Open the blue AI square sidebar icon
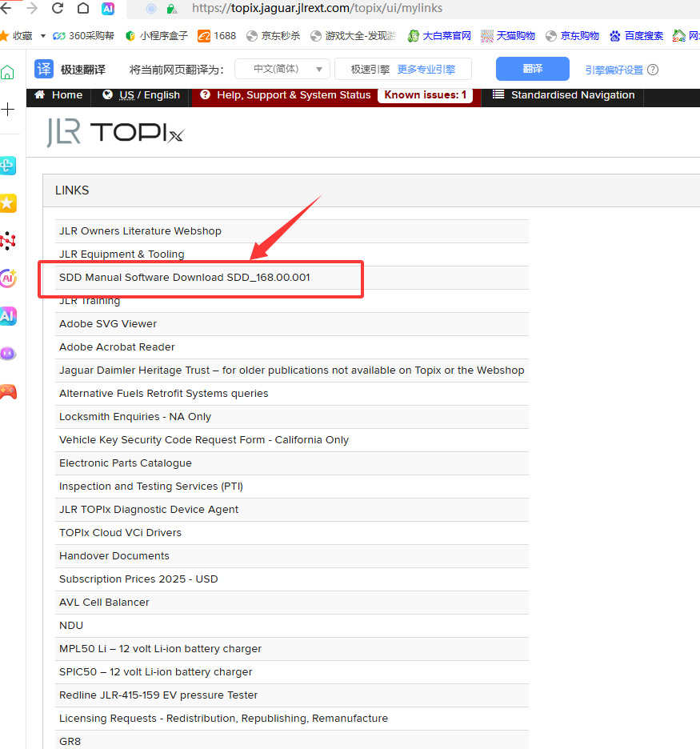The image size is (700, 749). 8,316
